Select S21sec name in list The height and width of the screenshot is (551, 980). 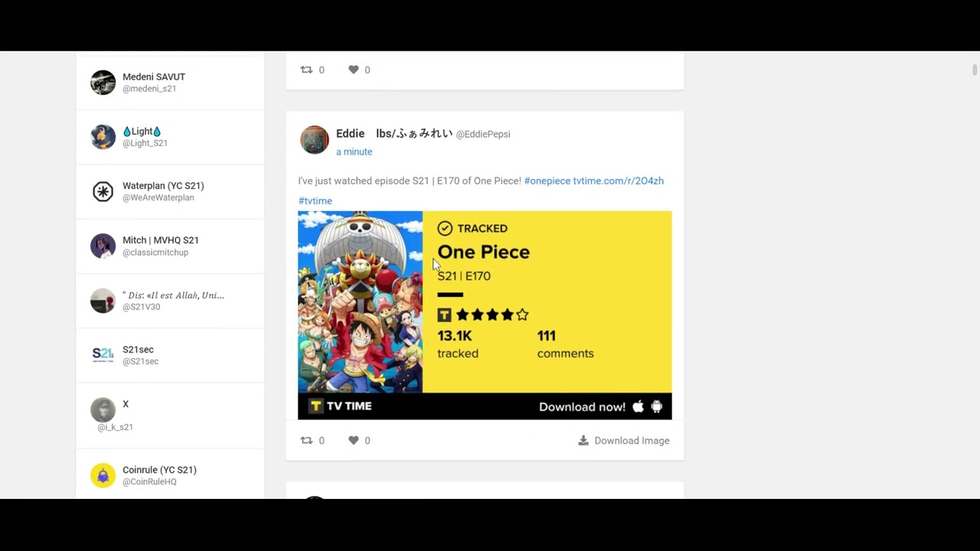point(138,350)
